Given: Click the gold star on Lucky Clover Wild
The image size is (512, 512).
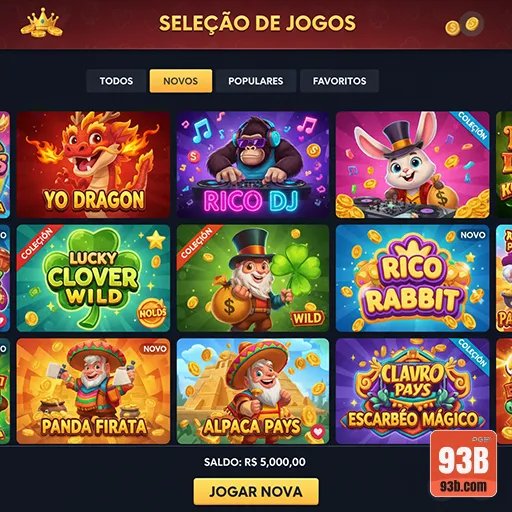Looking at the screenshot, I should pos(156,240).
